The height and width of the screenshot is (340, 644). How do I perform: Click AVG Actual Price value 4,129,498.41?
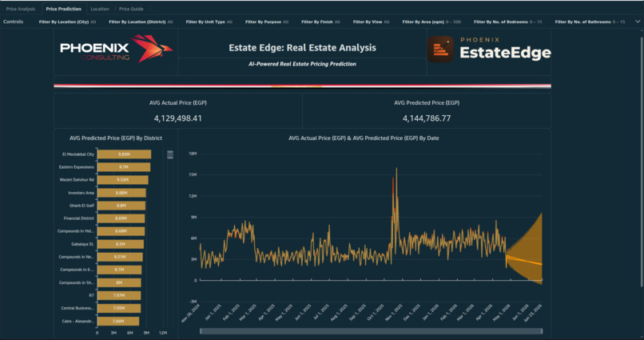(178, 118)
